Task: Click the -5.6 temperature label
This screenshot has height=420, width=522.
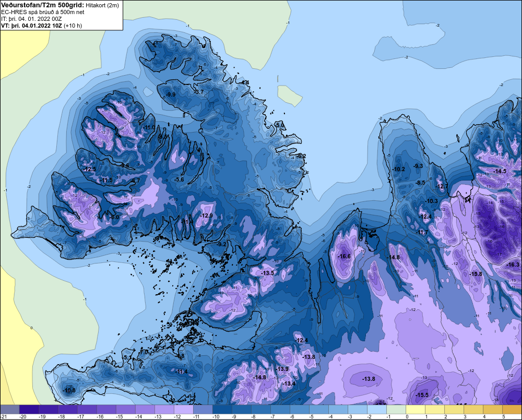Action: (179, 179)
